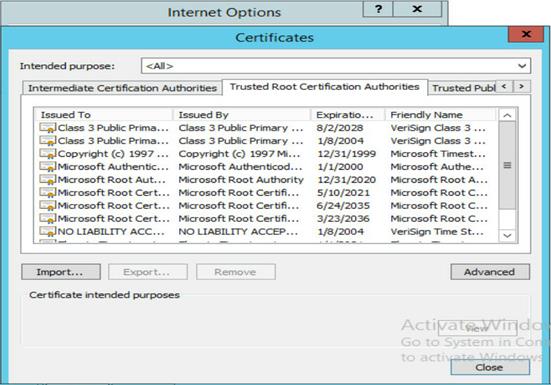Select friendly name Microsoft Root A...
The height and width of the screenshot is (385, 551).
[439, 180]
